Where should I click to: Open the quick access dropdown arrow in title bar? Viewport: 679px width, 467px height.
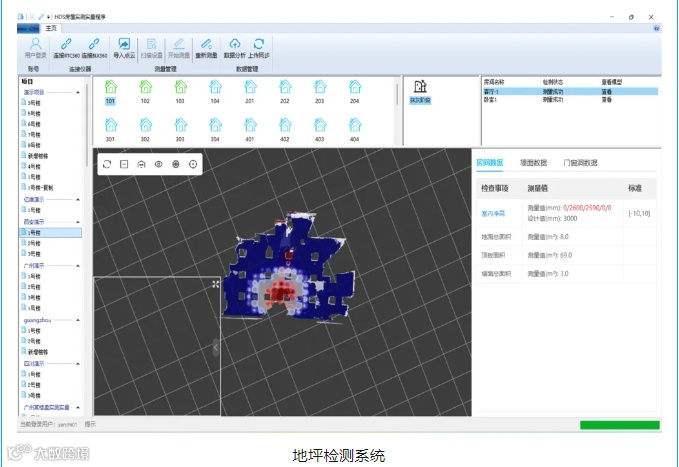tap(48, 17)
